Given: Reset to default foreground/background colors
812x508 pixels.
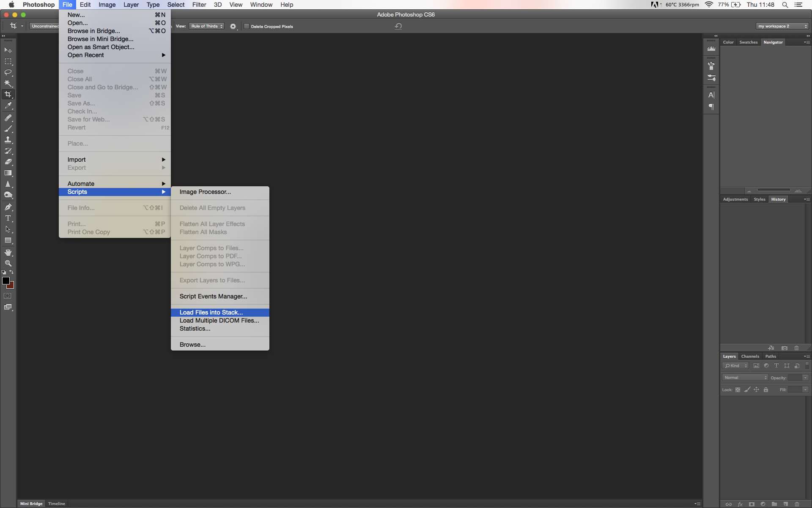Looking at the screenshot, I should pyautogui.click(x=4, y=272).
